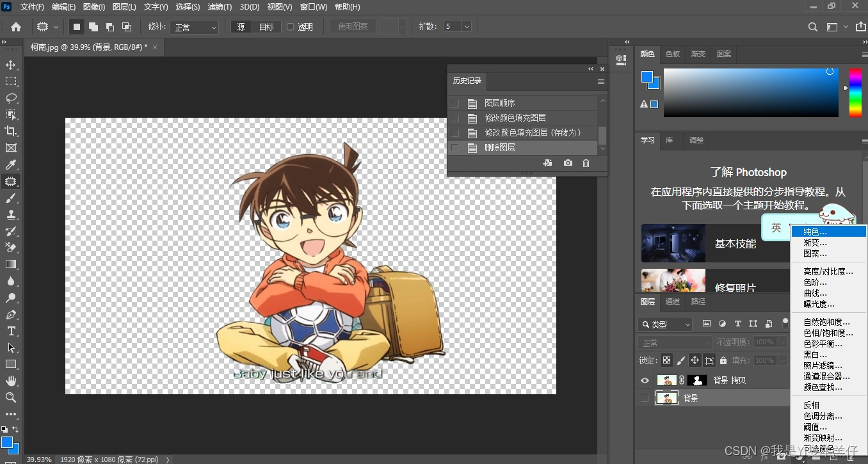This screenshot has height=464, width=868.
Task: Delete current history state trash icon
Action: pyautogui.click(x=586, y=163)
